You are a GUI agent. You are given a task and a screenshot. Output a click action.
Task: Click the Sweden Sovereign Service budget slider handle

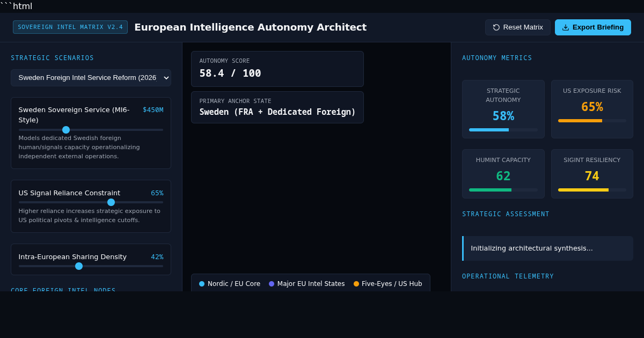[66, 130]
